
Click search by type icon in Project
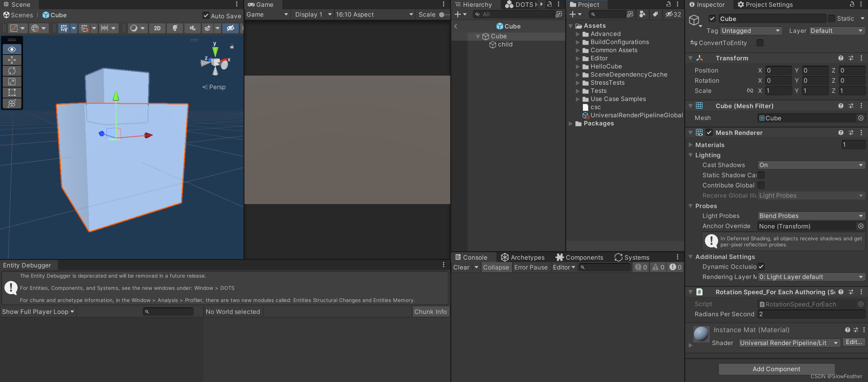point(642,14)
